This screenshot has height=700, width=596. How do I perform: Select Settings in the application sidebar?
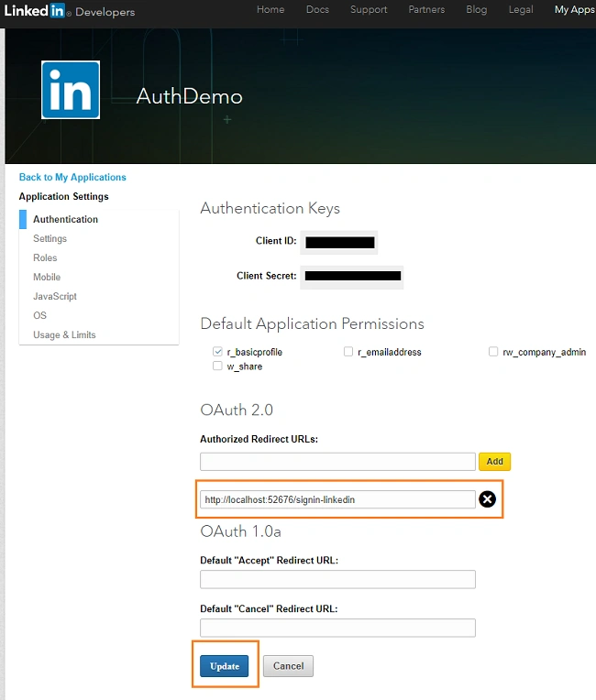pyautogui.click(x=50, y=238)
